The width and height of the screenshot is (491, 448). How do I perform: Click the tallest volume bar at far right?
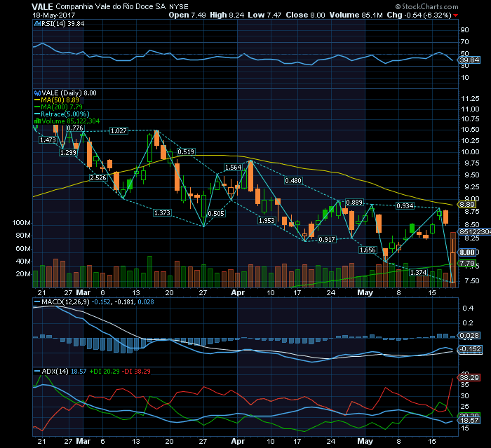[x=453, y=260]
